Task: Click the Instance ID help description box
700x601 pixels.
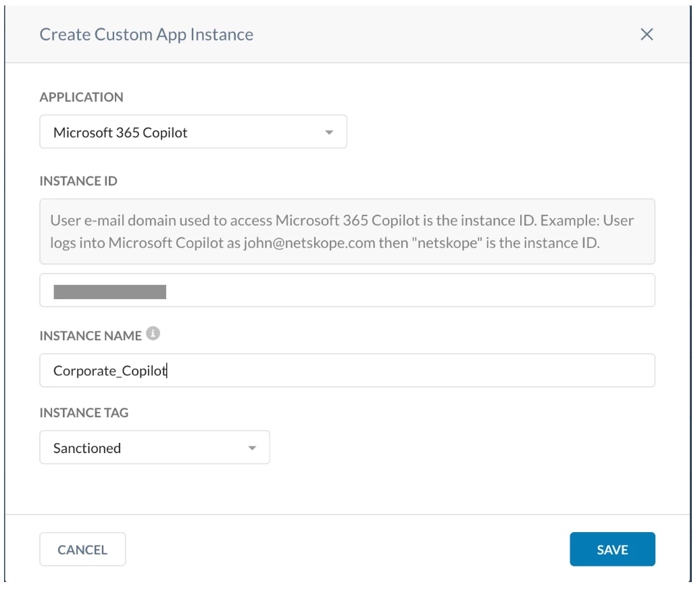Action: click(x=347, y=232)
